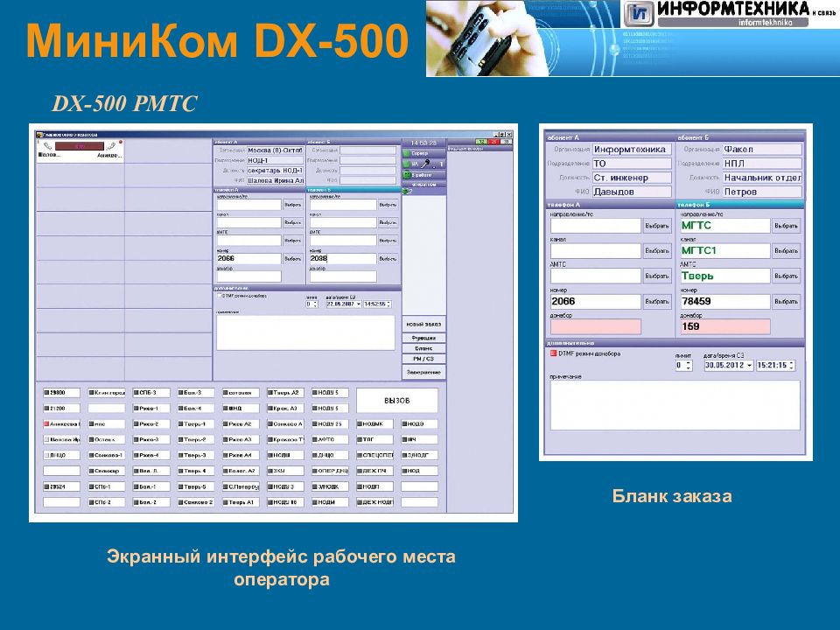840x630 pixels.
Task: Click the empty pink донабор field for телефон А
Action: point(595,326)
